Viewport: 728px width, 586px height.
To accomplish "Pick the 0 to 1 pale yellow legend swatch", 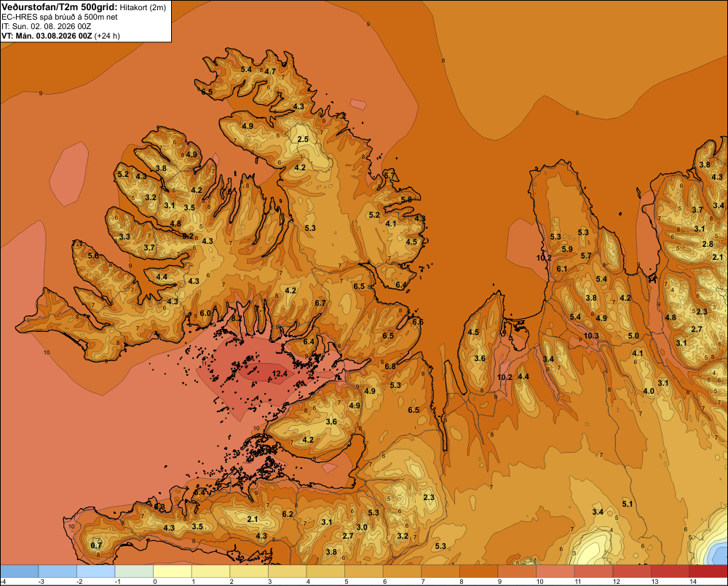I will (173, 571).
